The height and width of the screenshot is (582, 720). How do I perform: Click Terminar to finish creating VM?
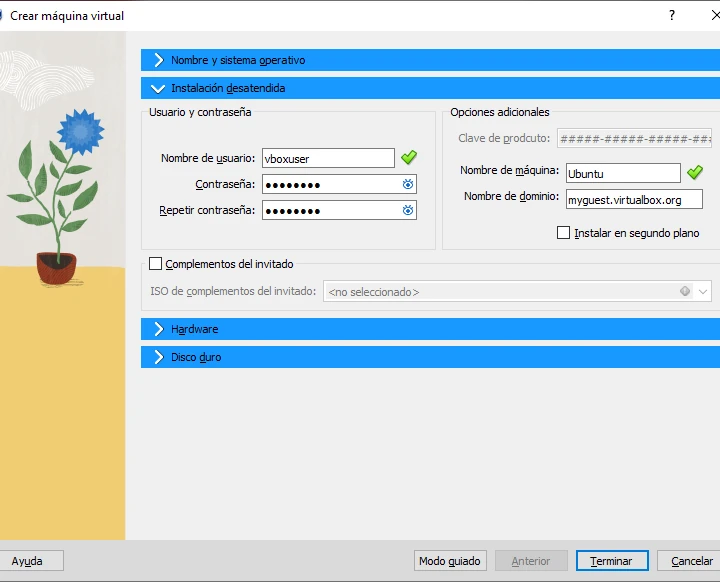[x=612, y=561]
